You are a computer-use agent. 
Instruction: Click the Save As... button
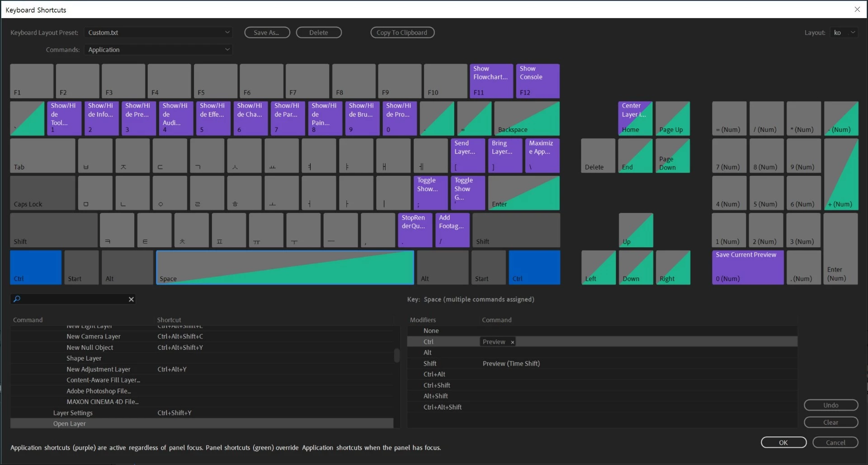(267, 33)
